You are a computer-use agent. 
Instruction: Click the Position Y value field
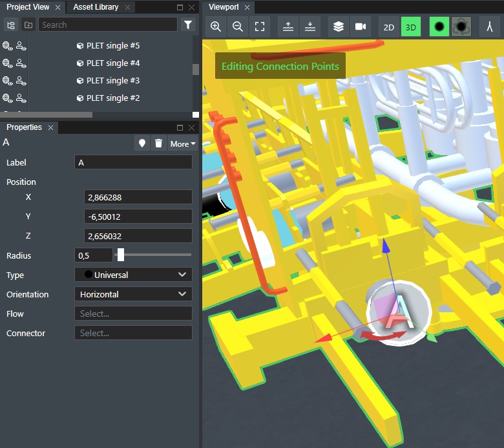138,217
